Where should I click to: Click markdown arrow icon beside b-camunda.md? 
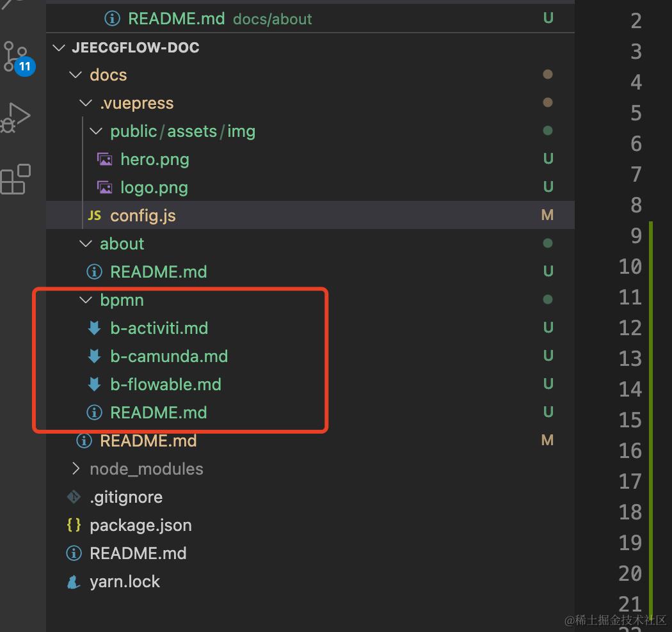coord(94,356)
